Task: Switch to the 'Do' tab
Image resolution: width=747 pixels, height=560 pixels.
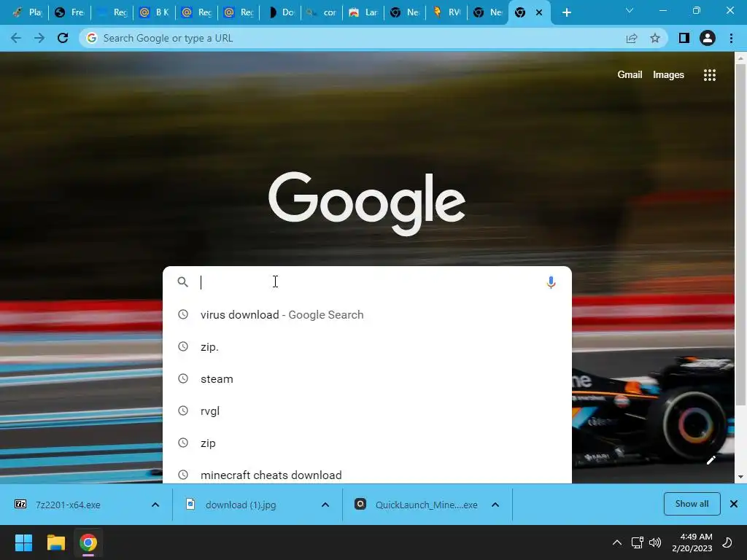Action: tap(281, 12)
